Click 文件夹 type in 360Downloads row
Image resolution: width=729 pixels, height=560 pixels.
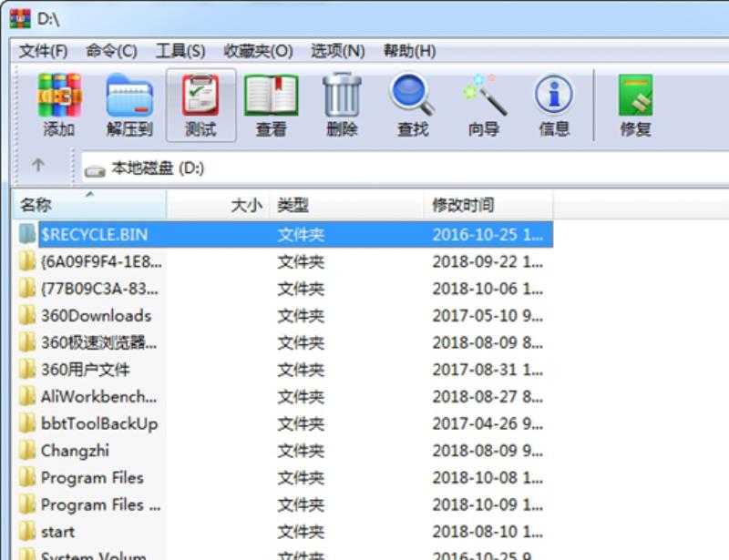click(x=301, y=316)
